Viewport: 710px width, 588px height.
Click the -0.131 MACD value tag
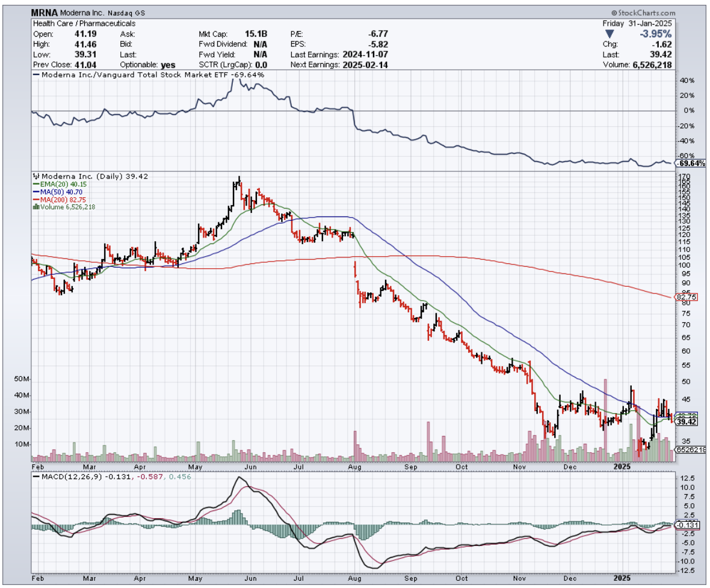pos(687,524)
